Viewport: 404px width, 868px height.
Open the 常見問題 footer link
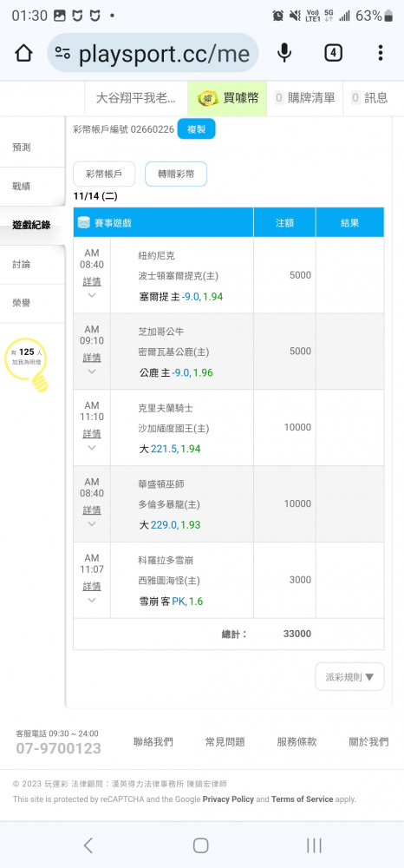(225, 742)
